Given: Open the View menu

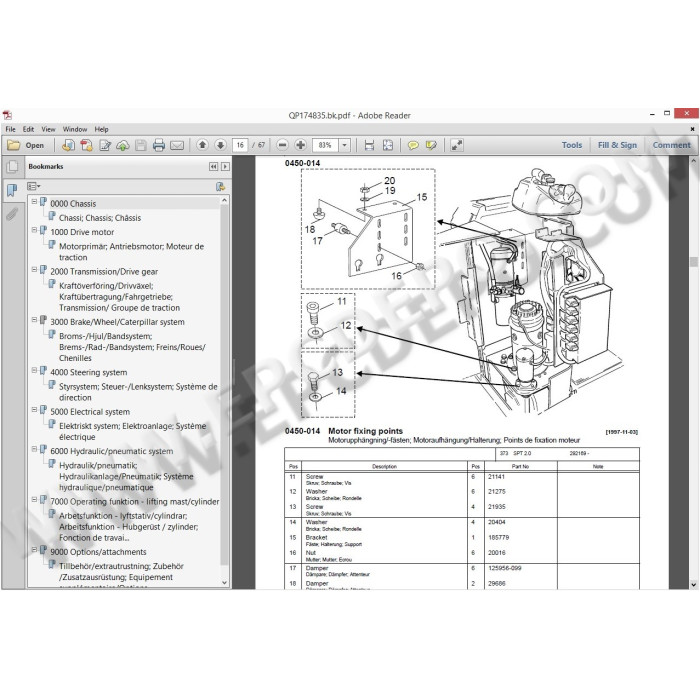Looking at the screenshot, I should point(48,129).
